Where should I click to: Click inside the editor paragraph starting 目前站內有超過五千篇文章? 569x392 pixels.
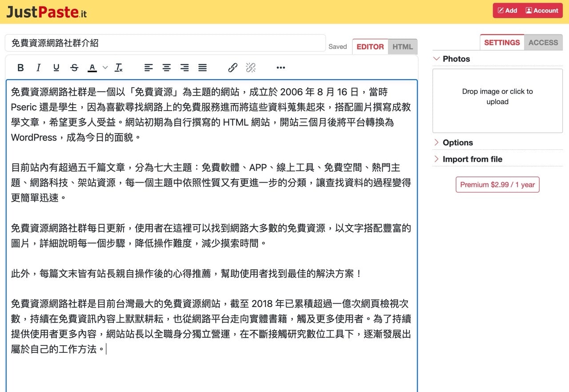[x=211, y=183]
